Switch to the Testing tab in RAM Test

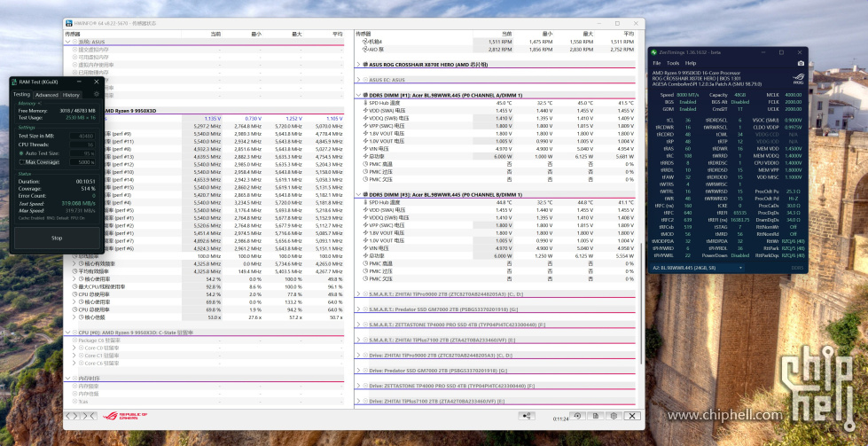(21, 95)
